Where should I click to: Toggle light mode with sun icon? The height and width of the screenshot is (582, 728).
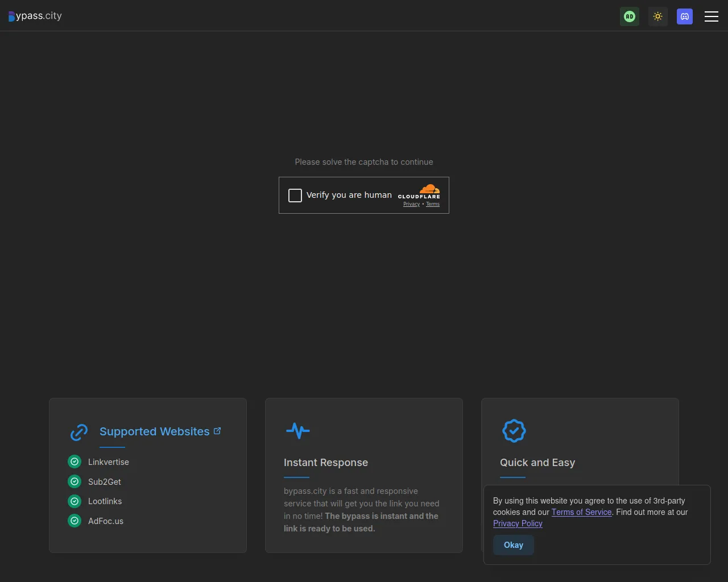coord(657,16)
